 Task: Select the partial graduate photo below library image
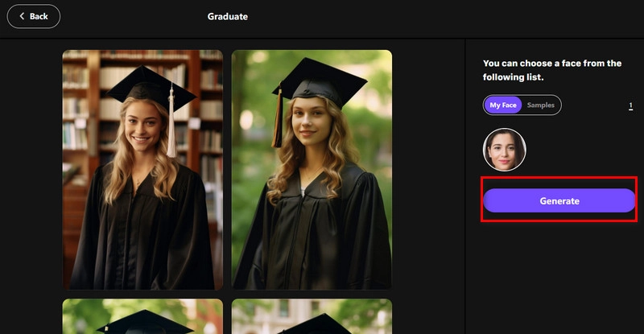(142, 316)
